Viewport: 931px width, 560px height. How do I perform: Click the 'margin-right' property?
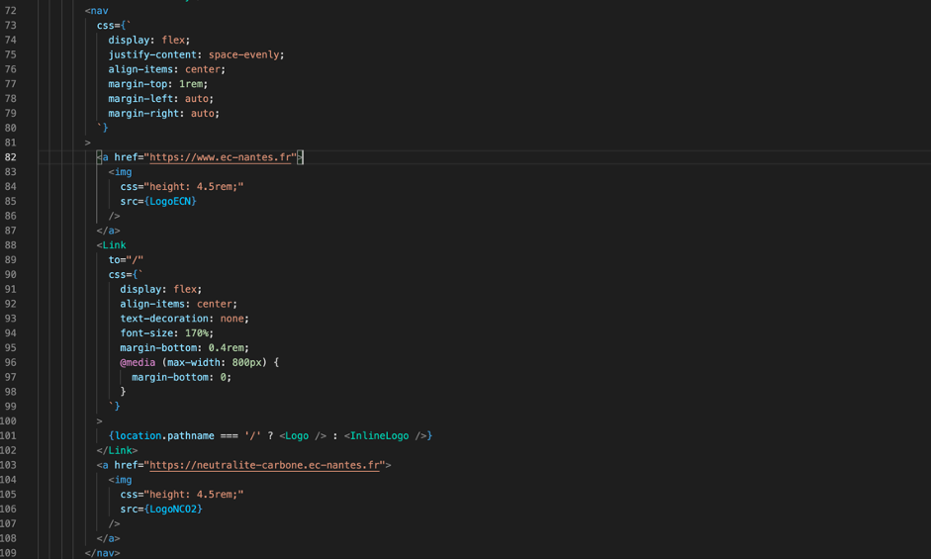pos(143,114)
